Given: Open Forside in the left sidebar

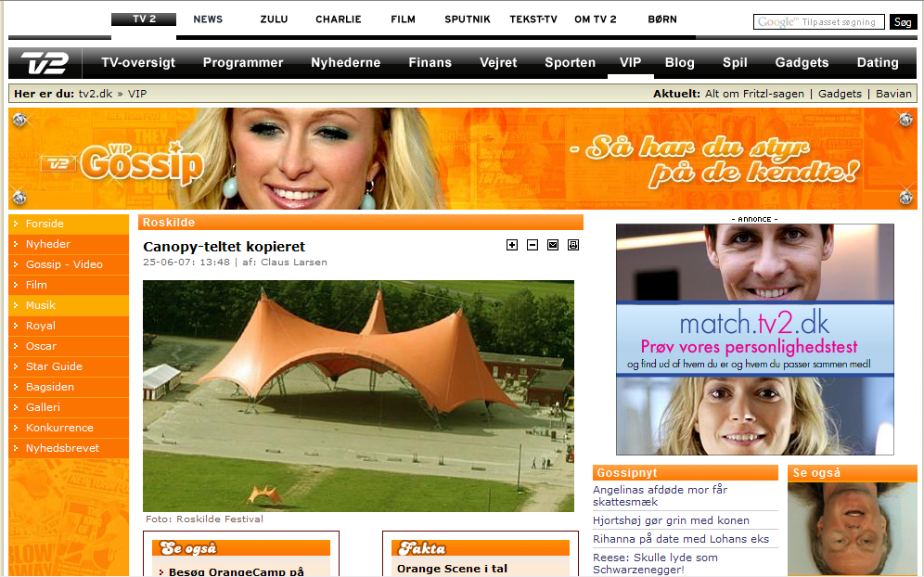Looking at the screenshot, I should pos(69,224).
